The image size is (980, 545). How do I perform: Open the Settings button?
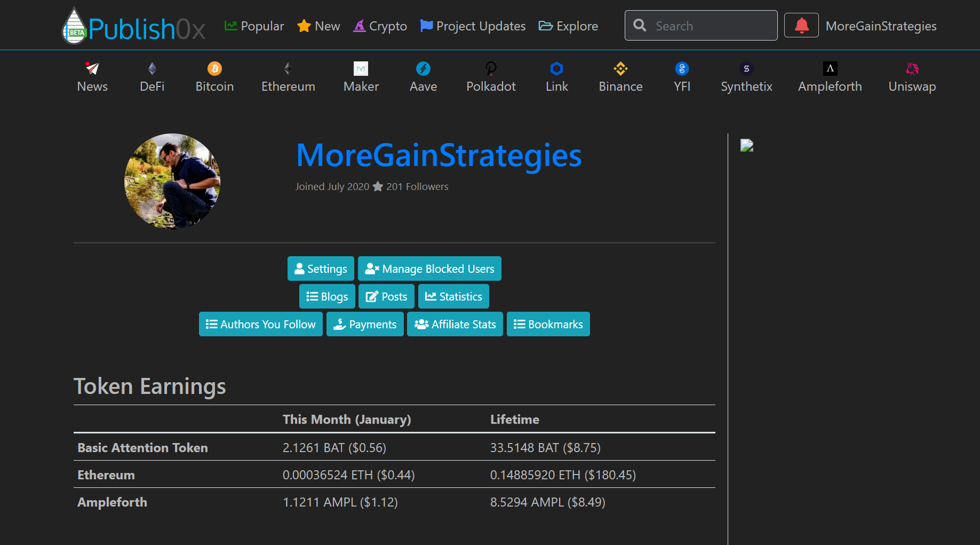point(321,268)
